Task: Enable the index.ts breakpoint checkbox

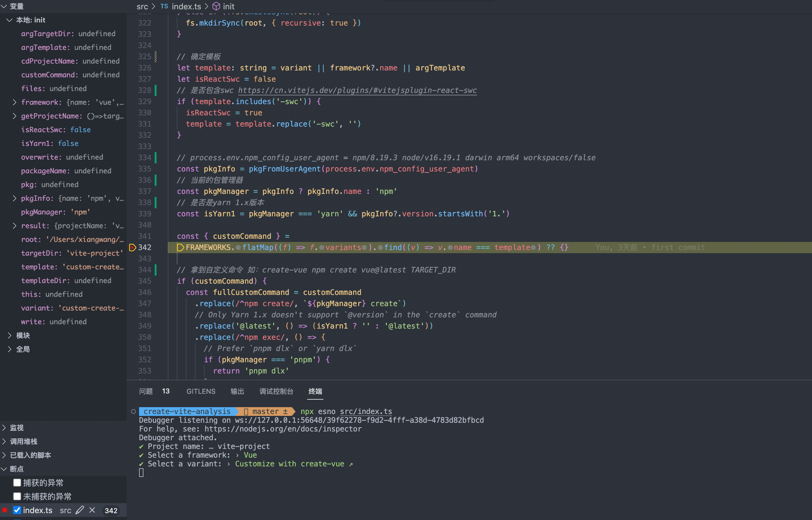Action: pyautogui.click(x=16, y=510)
